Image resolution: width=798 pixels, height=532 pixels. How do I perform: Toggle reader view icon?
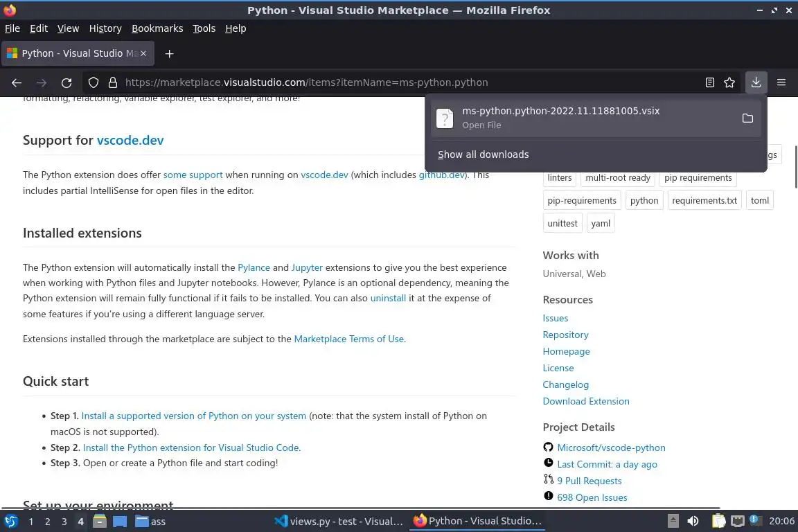[710, 82]
